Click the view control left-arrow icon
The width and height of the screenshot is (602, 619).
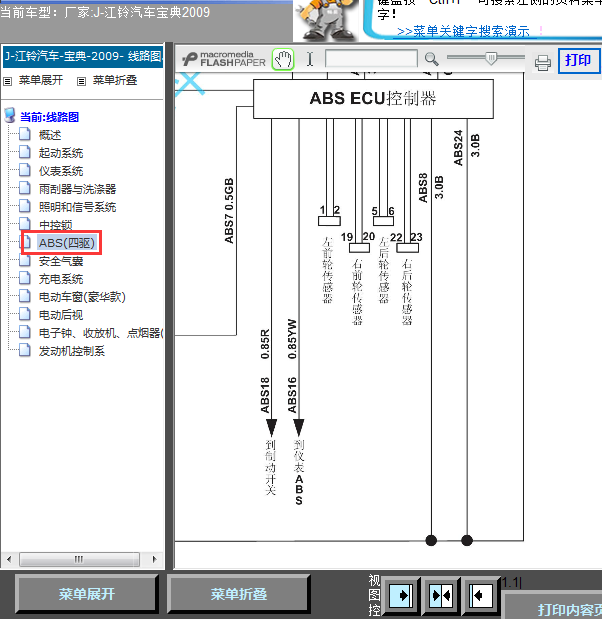pyautogui.click(x=480, y=595)
